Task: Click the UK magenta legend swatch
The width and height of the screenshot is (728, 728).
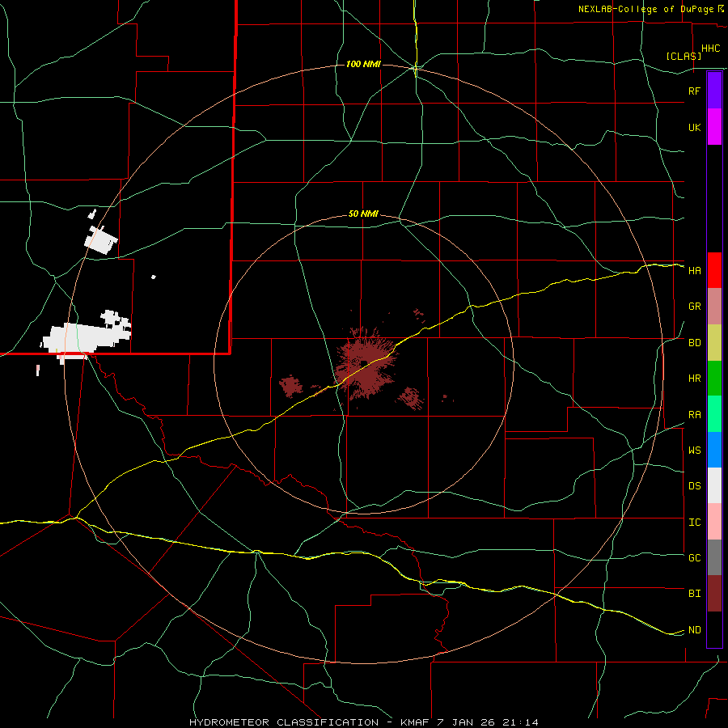Action: click(x=714, y=127)
